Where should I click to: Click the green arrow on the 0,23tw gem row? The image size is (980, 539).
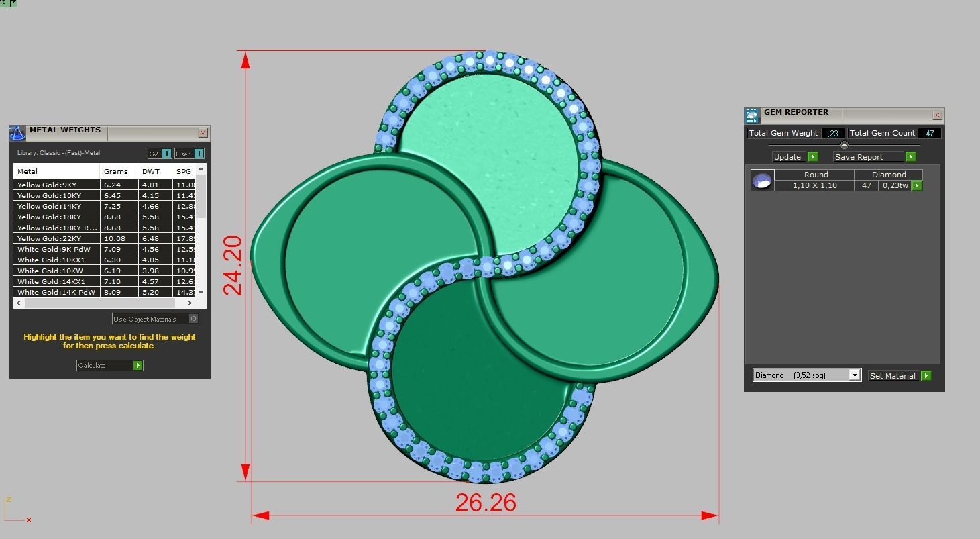pyautogui.click(x=917, y=185)
